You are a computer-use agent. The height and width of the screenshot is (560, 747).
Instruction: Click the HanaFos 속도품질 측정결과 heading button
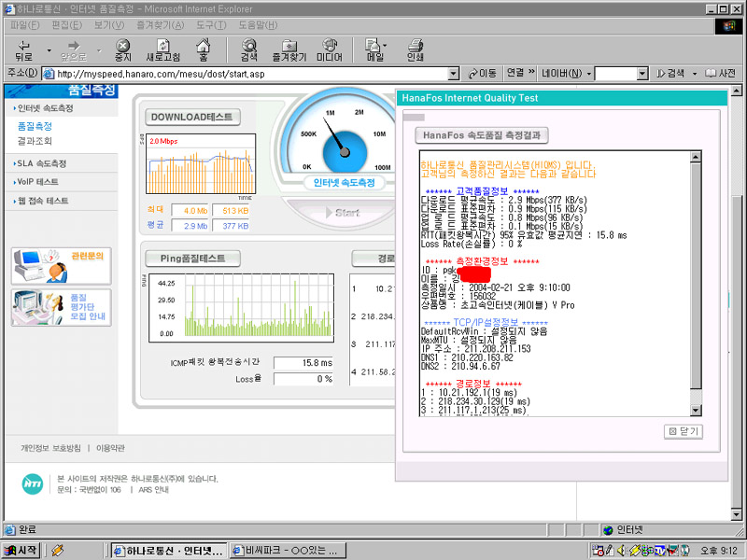click(x=482, y=135)
